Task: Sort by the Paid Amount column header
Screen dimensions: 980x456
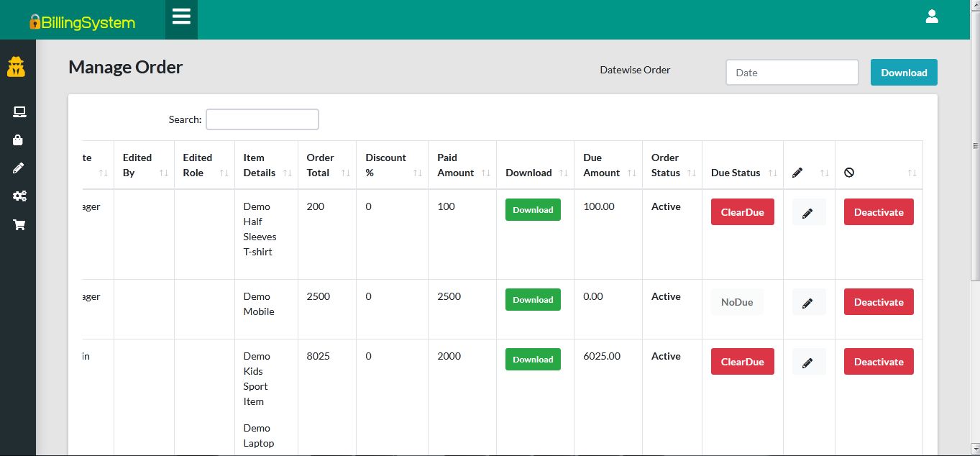Action: [462, 165]
